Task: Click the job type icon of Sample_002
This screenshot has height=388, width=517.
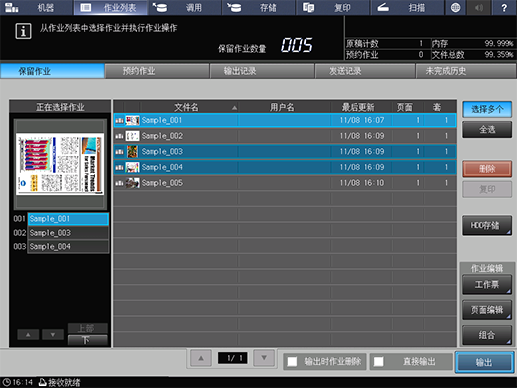Action: 119,136
